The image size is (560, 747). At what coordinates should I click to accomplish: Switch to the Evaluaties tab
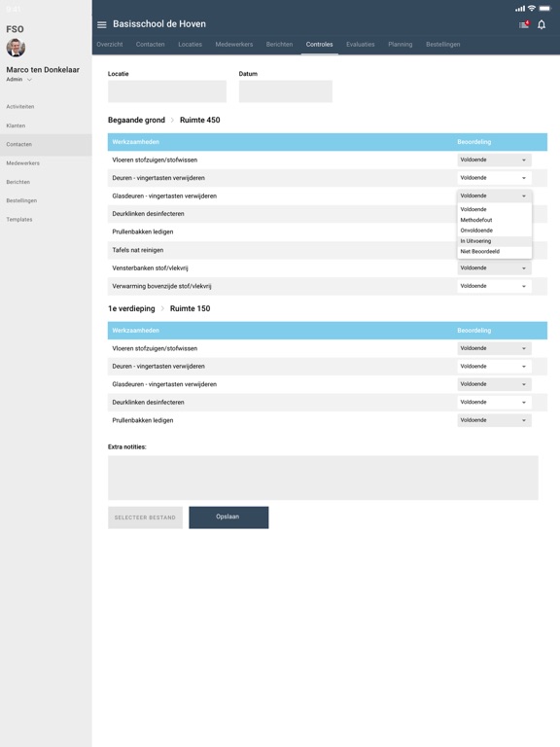pos(361,45)
